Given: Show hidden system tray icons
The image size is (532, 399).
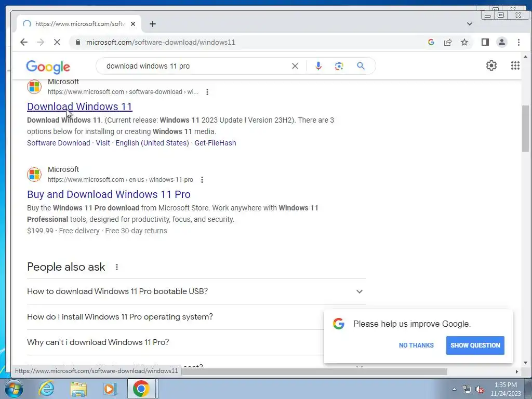Looking at the screenshot, I should coord(454,389).
